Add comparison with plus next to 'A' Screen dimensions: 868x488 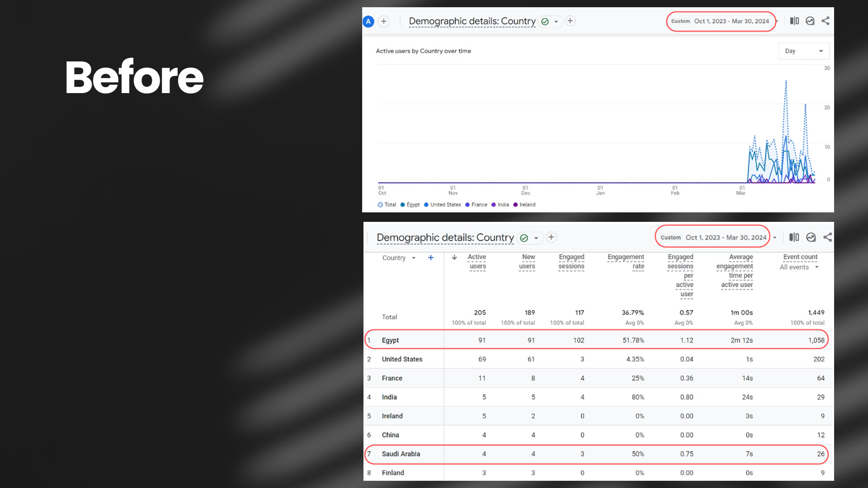pyautogui.click(x=384, y=21)
